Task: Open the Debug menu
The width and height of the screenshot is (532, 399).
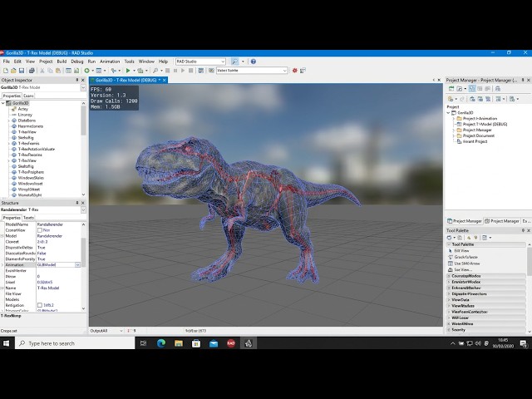Action: [77, 62]
